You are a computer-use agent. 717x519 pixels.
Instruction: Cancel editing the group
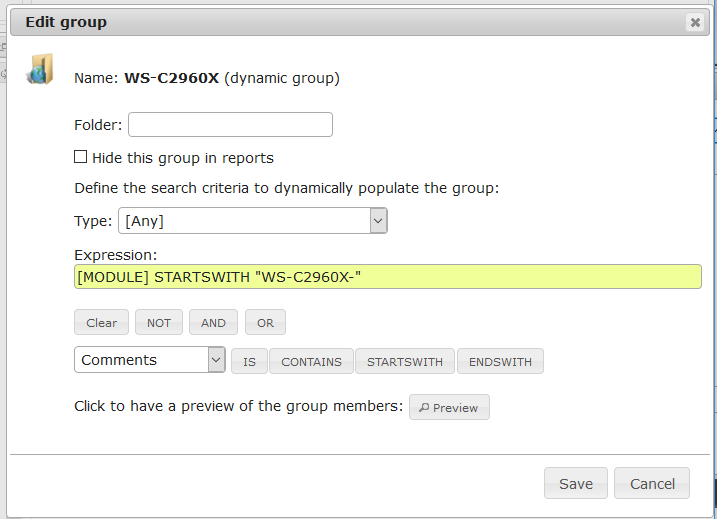(x=652, y=483)
